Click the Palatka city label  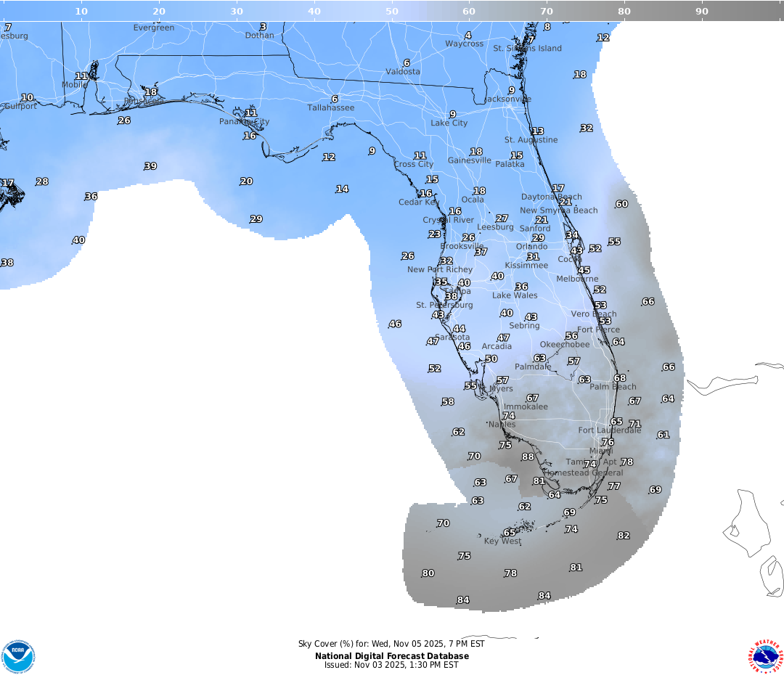[510, 164]
